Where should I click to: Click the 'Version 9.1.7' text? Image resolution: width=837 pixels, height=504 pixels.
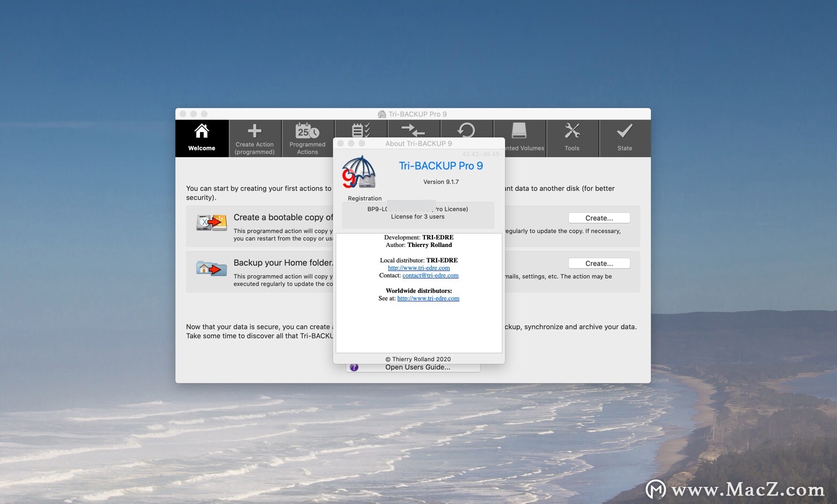click(x=441, y=182)
